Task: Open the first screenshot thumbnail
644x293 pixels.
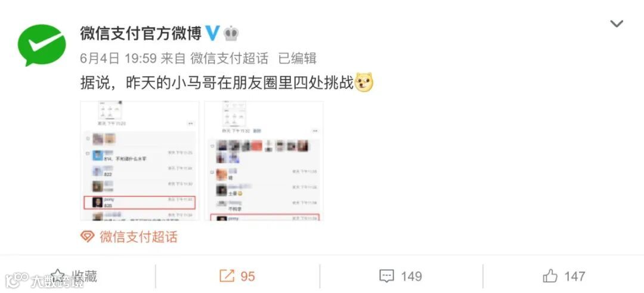Action: (140, 161)
